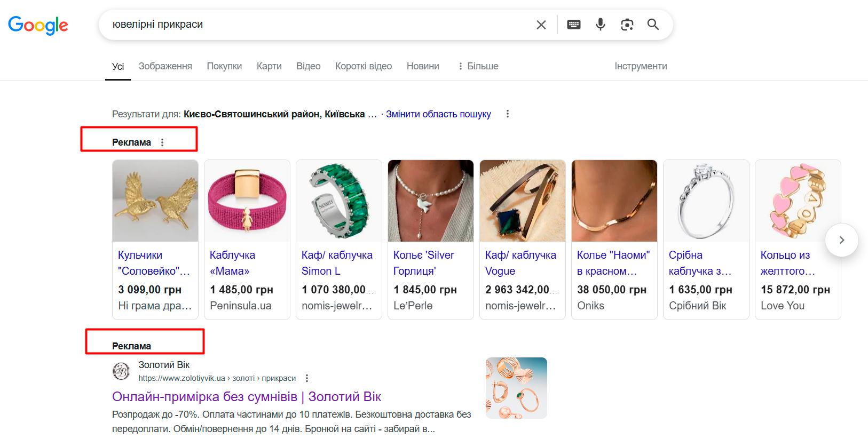The width and height of the screenshot is (868, 439).
Task: Open the on-screen keyboard input tool
Action: (574, 25)
